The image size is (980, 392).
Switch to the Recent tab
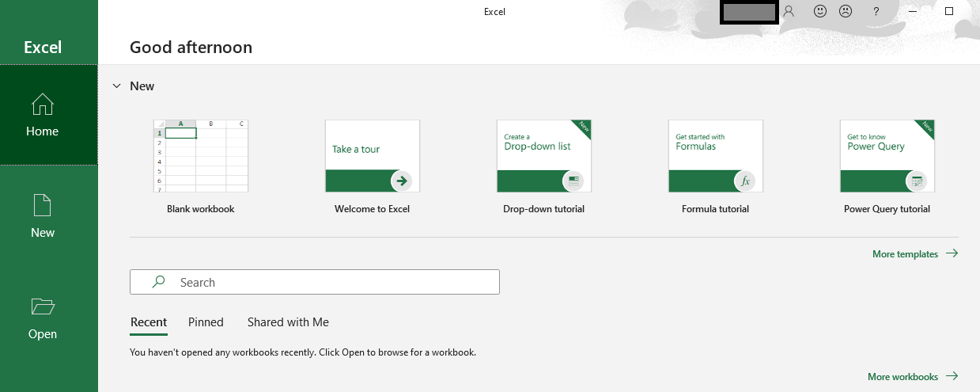click(149, 322)
